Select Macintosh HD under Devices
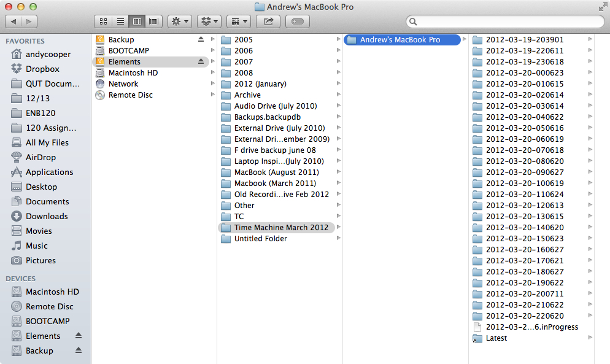610x364 pixels. click(45, 292)
